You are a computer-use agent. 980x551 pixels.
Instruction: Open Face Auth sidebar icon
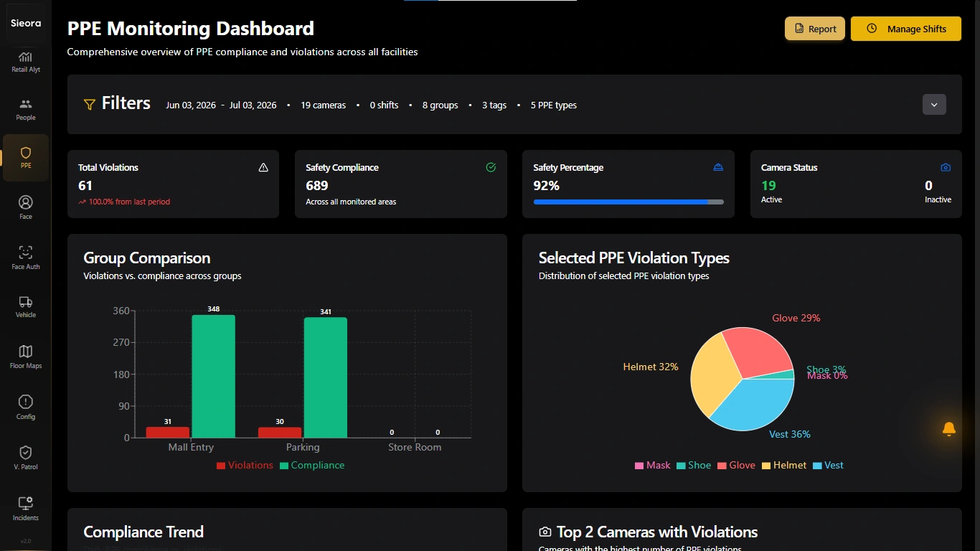26,258
